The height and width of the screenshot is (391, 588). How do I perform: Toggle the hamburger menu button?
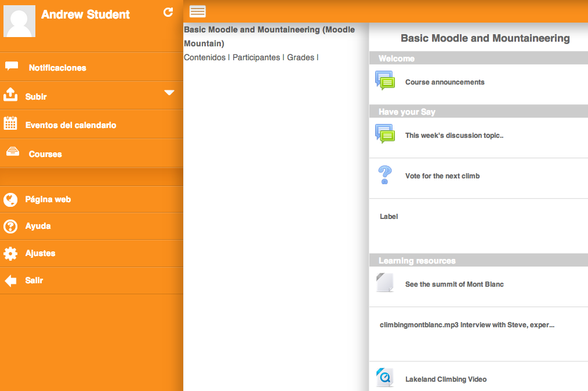[197, 12]
